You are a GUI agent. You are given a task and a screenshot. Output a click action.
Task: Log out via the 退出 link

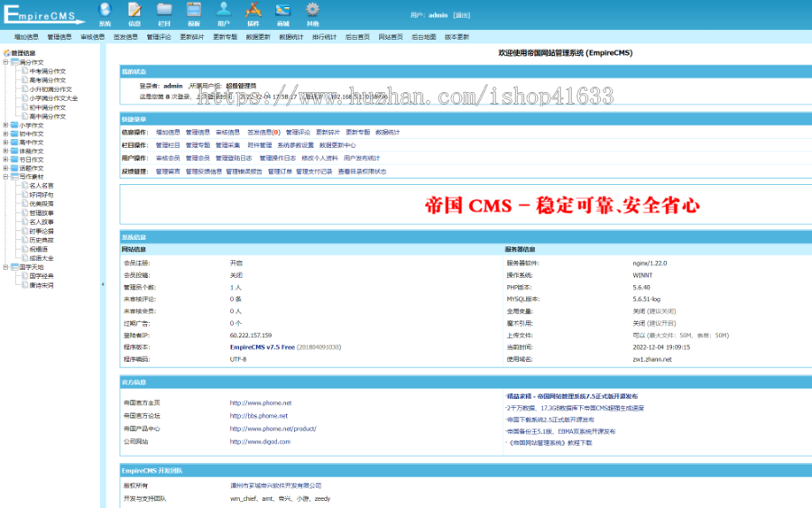[x=461, y=15]
